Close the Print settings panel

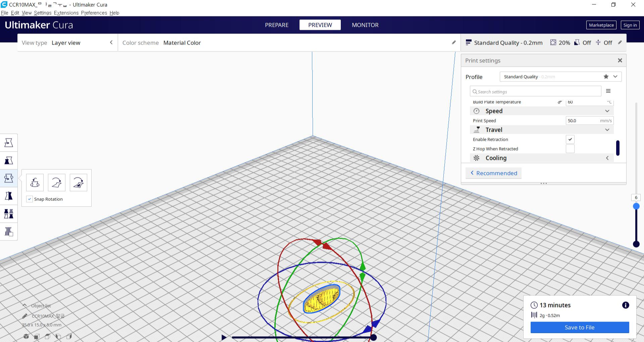[620, 60]
